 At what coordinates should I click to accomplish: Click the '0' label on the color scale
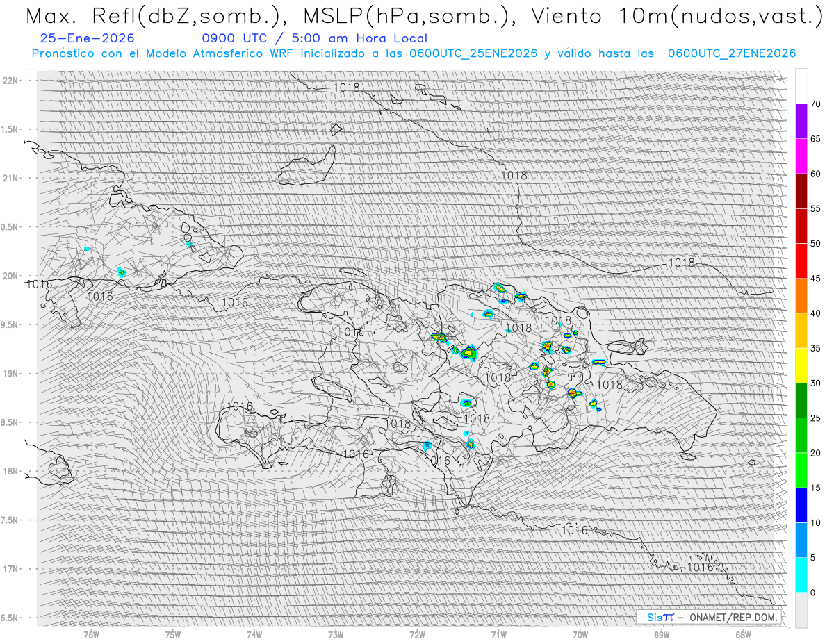click(x=812, y=592)
